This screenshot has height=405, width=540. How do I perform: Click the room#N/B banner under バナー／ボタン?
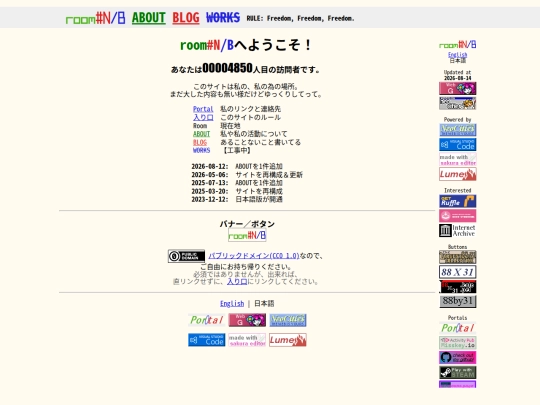(247, 236)
